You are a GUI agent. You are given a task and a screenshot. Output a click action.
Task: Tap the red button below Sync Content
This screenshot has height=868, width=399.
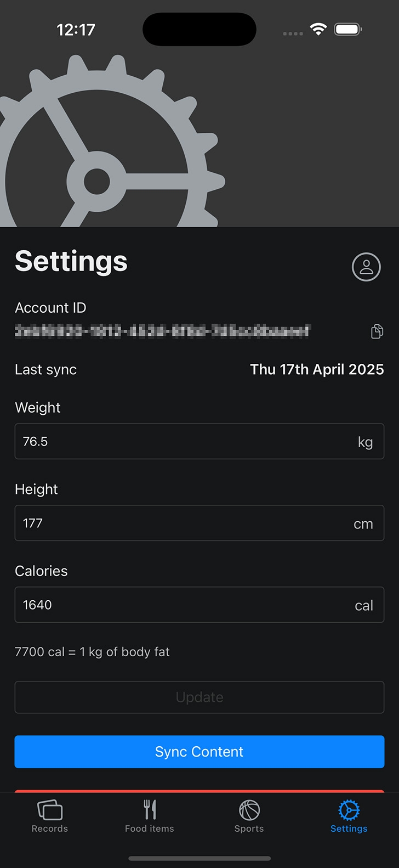point(200,791)
